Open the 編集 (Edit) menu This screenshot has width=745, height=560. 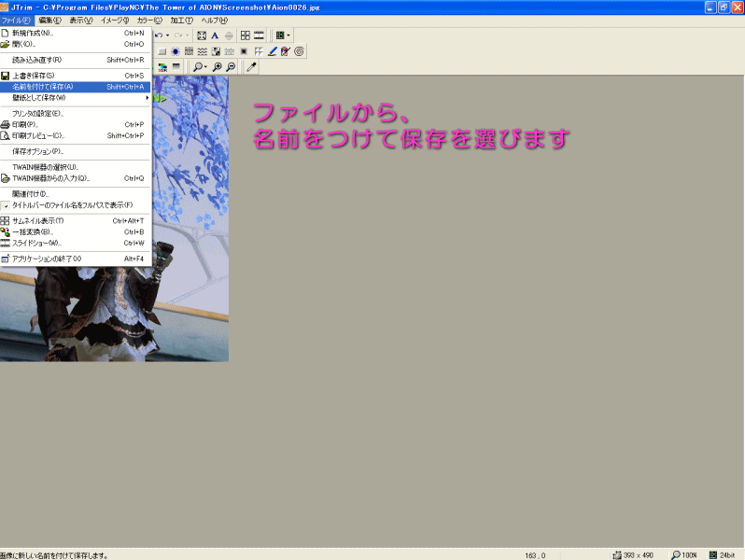point(49,21)
